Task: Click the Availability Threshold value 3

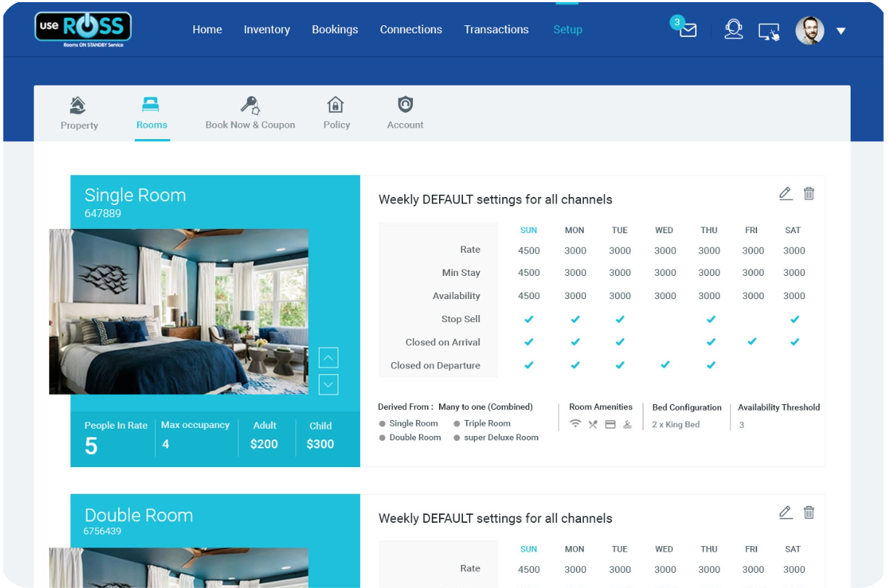Action: click(x=741, y=425)
